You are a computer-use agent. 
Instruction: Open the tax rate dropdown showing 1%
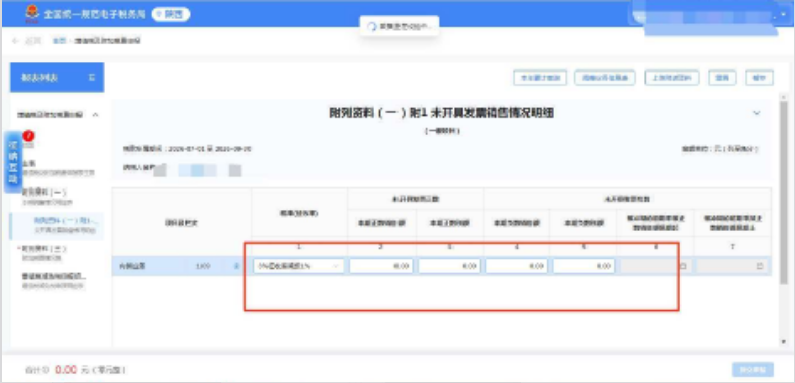click(x=299, y=266)
